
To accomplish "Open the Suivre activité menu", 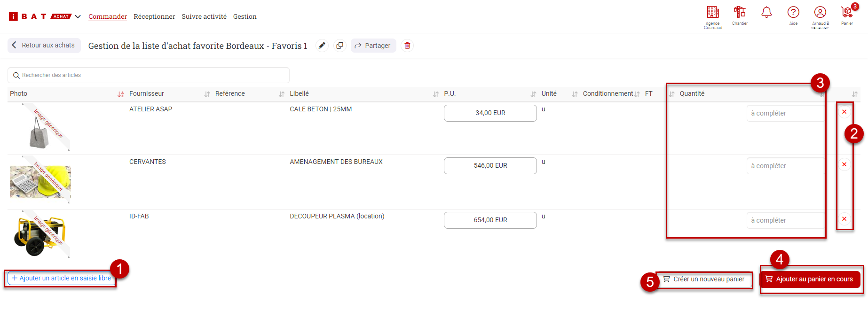I will click(204, 16).
